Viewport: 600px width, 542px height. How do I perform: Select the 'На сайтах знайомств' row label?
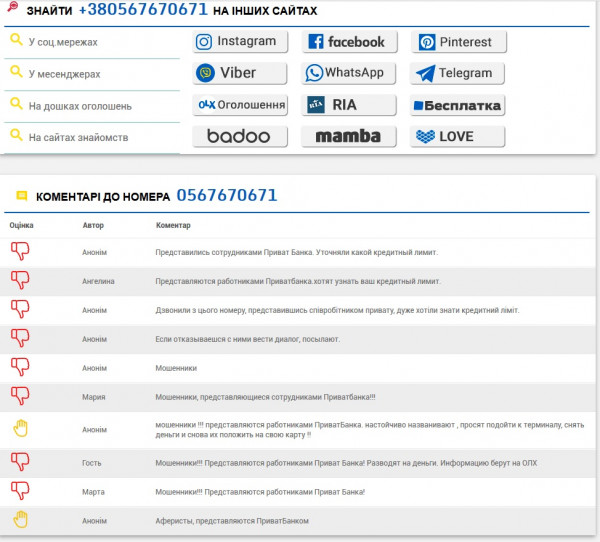pyautogui.click(x=78, y=137)
